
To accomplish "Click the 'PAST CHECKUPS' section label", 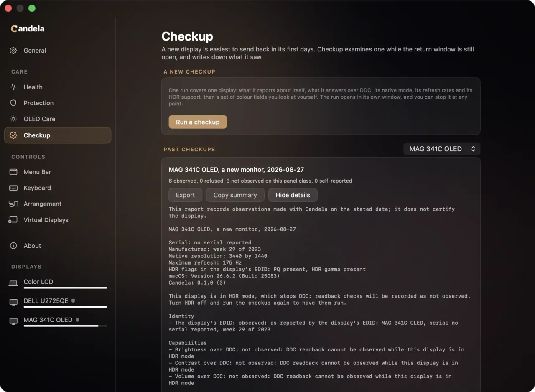I will [x=189, y=149].
